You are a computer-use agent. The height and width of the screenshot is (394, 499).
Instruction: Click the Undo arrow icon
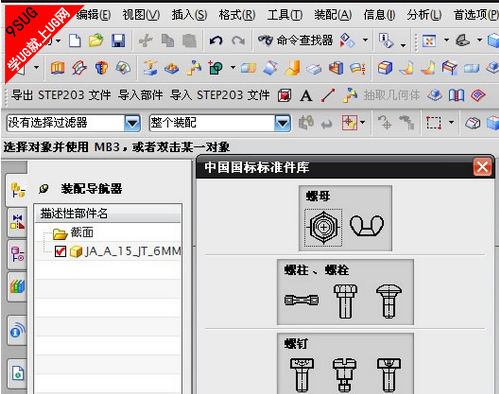point(216,41)
